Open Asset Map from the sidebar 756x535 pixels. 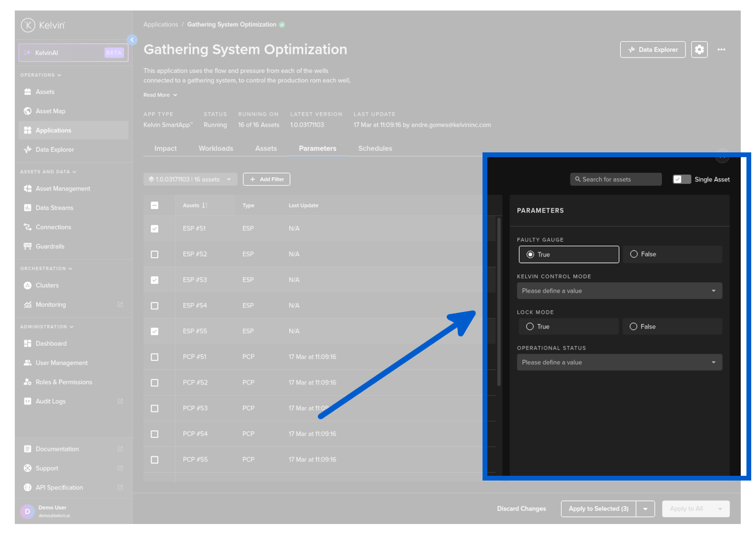(x=50, y=111)
